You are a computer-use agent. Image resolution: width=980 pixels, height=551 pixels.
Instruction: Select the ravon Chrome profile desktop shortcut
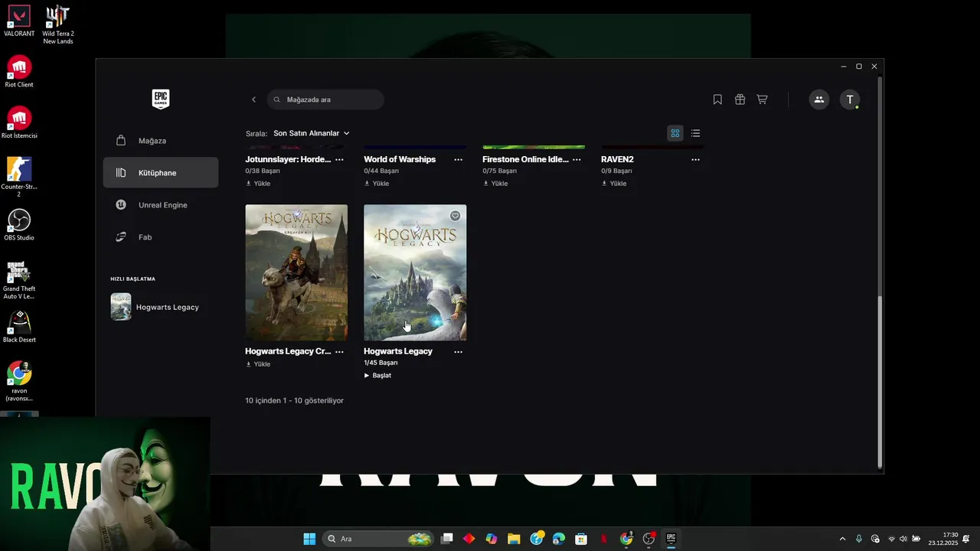click(x=19, y=381)
